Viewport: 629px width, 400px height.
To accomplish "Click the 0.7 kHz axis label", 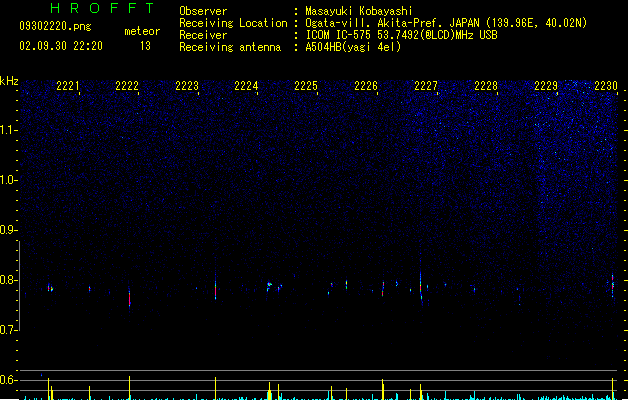I will (8, 330).
